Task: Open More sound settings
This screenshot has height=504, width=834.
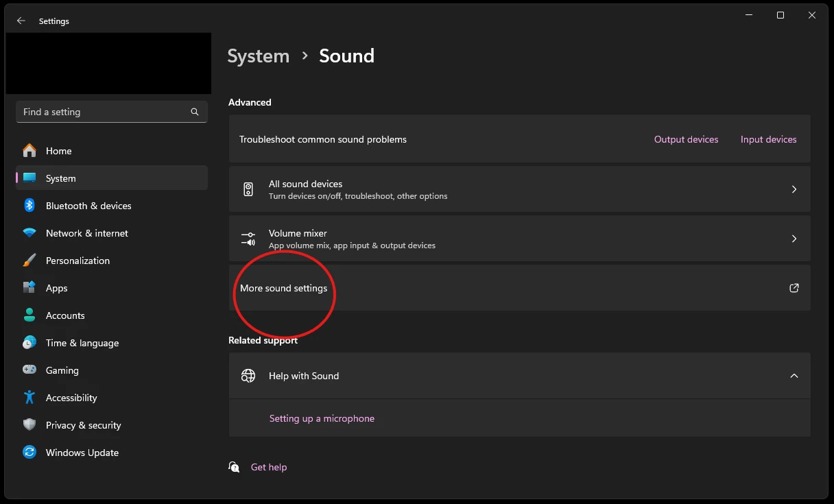Action: 520,288
